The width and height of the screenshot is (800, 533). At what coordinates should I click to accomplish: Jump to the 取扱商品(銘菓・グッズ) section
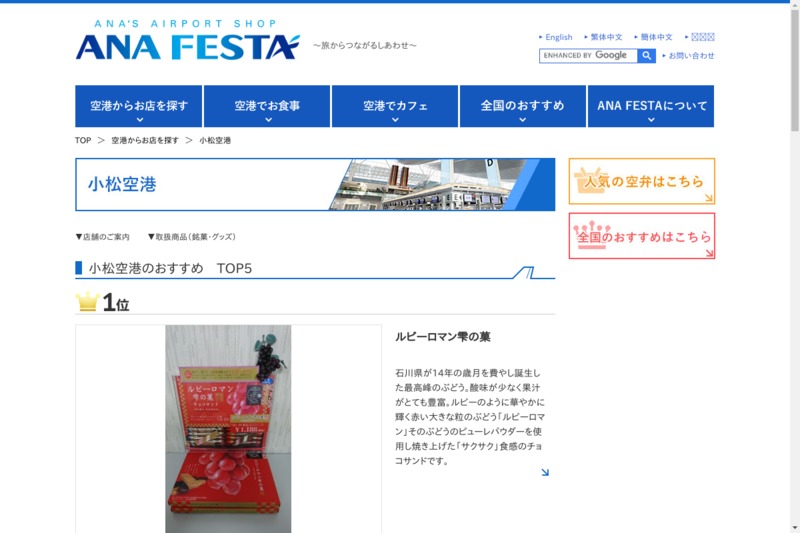[x=192, y=237]
